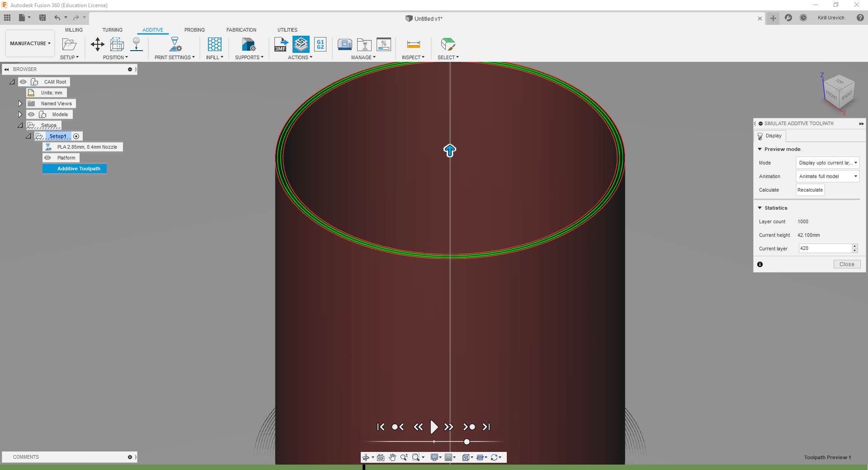Click the Export 3MF icon

pyautogui.click(x=281, y=44)
